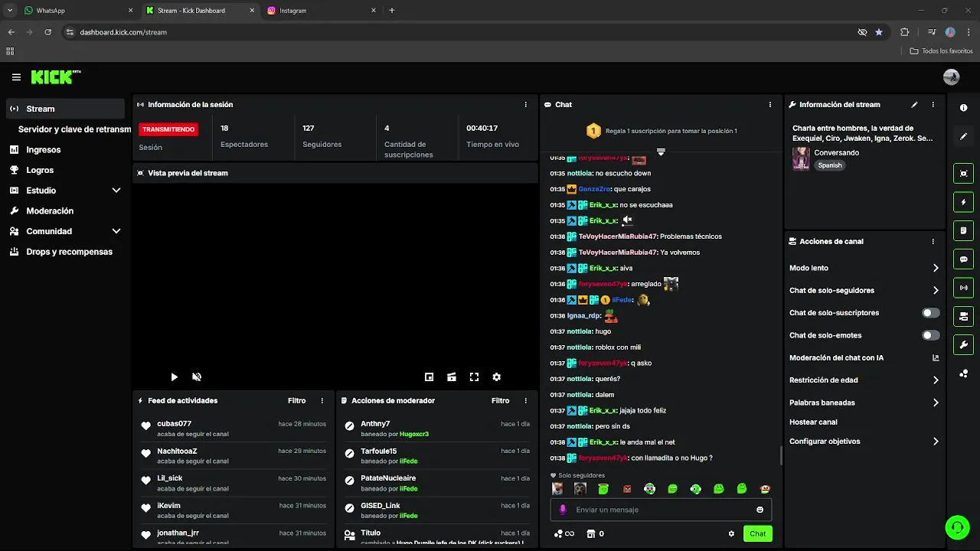Viewport: 980px width, 551px height.
Task: Click the info icon in the right sidebar
Action: (963, 108)
